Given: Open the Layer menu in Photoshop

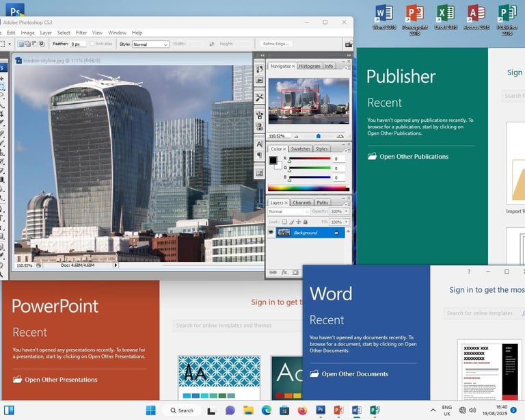Looking at the screenshot, I should coord(46,32).
